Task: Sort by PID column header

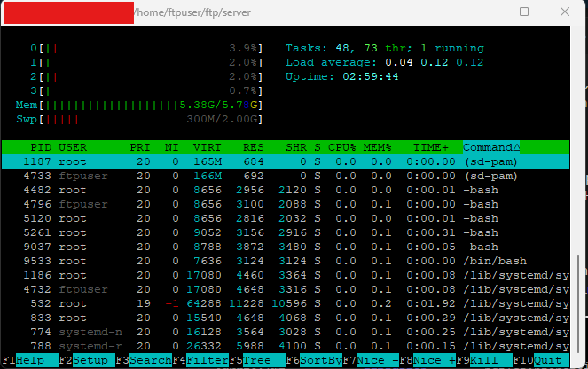Action: (x=41, y=147)
